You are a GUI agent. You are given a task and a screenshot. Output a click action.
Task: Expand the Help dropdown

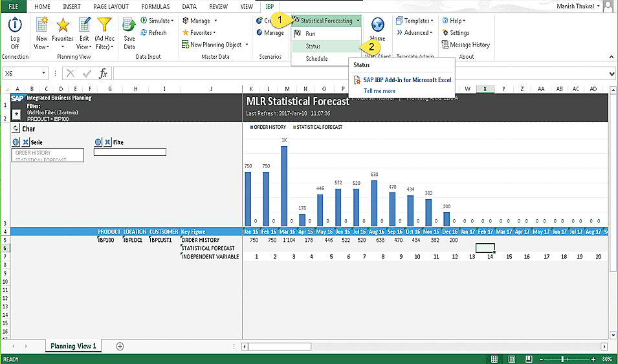[x=464, y=21]
